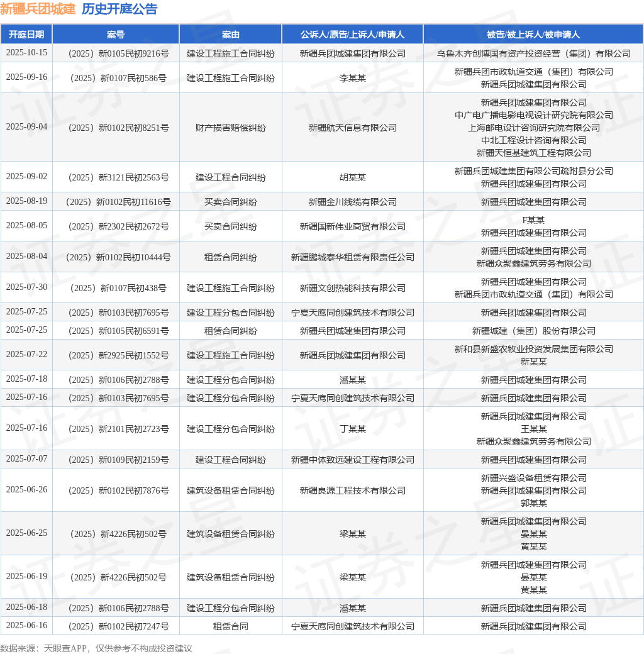The image size is (644, 654).
Task: Click plaintiff 新疆文创热能科技有限公司
Action: click(352, 288)
